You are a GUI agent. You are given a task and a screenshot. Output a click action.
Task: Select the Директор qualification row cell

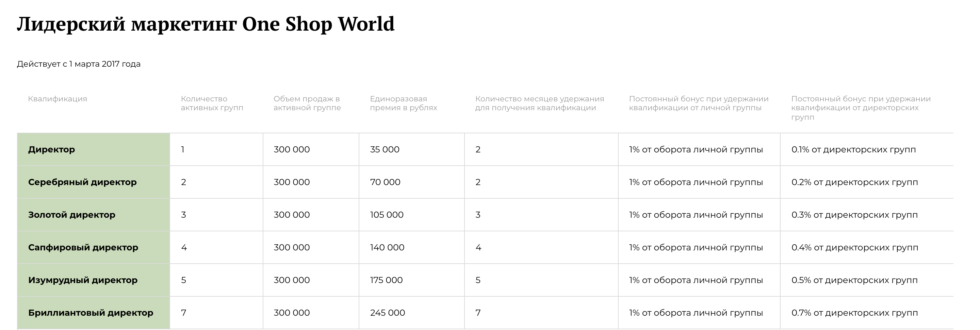coord(94,149)
